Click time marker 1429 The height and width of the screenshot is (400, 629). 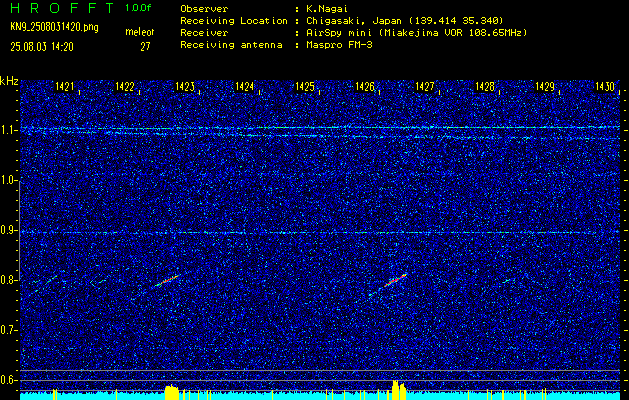(x=545, y=86)
